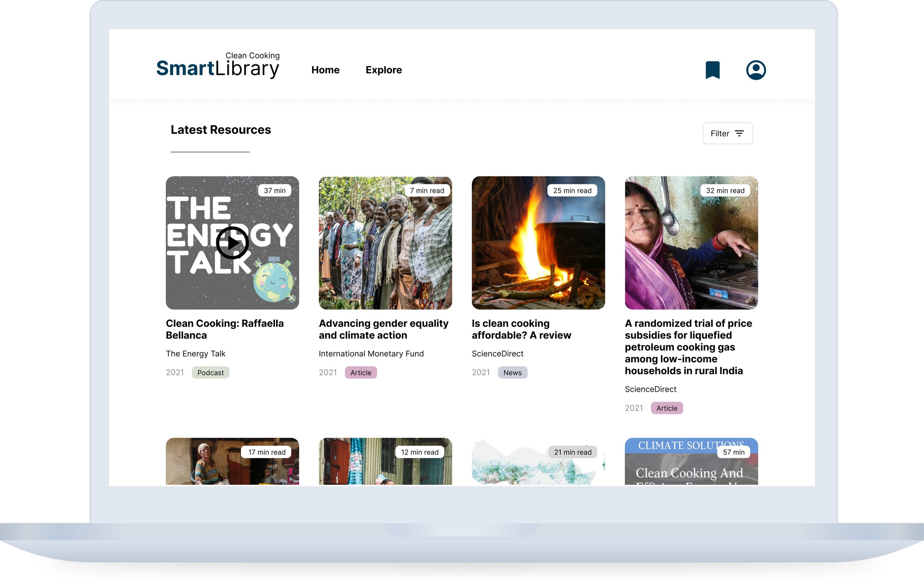Click the Podcast category tag

(x=210, y=373)
